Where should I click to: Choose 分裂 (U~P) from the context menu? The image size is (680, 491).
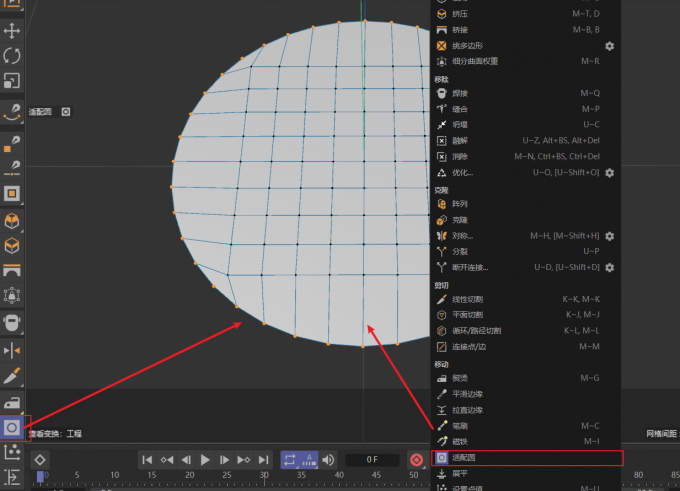click(x=526, y=252)
